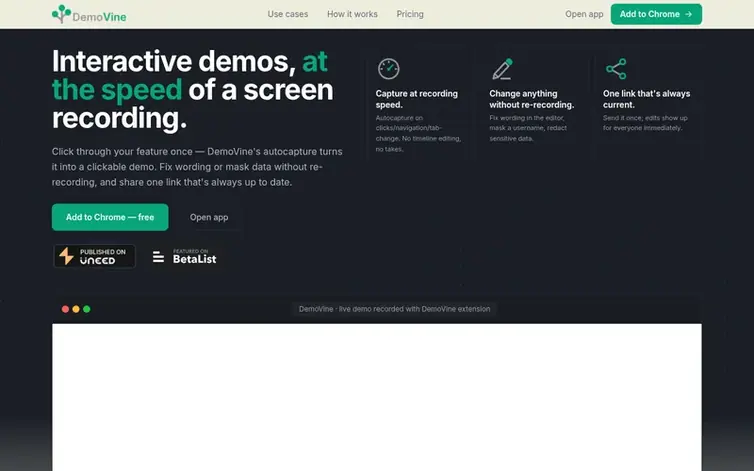Click Open app button under hero text
754x471 pixels.
coord(209,217)
